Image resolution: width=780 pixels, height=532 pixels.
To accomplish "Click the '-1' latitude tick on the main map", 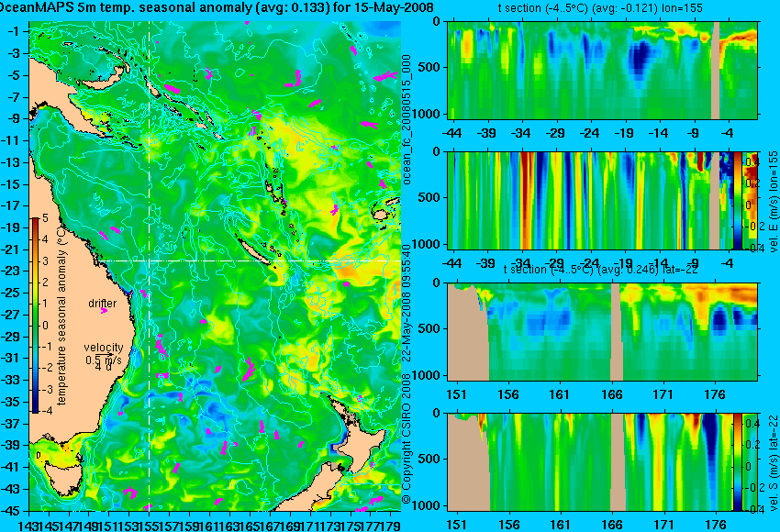I will tap(15, 31).
